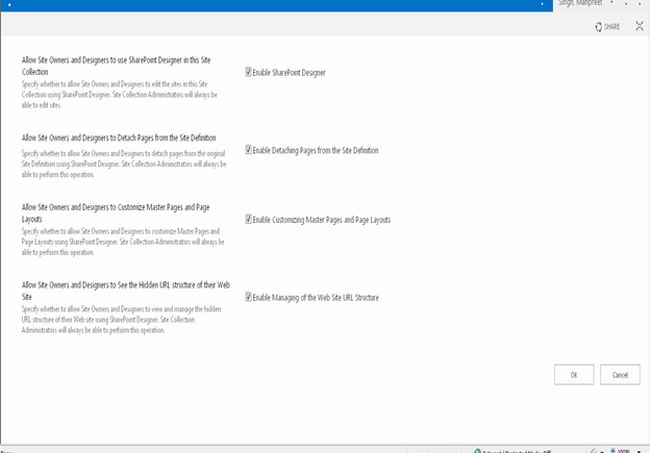Image resolution: width=650 pixels, height=453 pixels.
Task: Click the Internet Protected Mode status text
Action: [517, 451]
